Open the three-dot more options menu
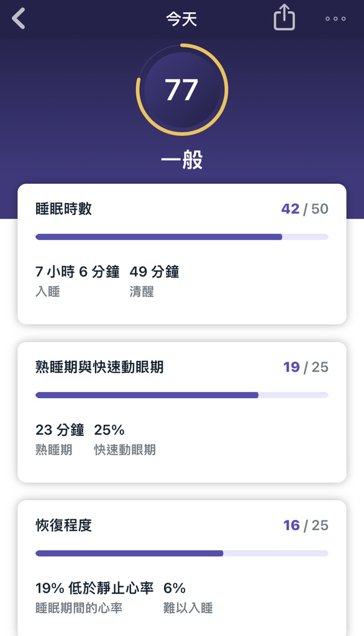 [335, 19]
